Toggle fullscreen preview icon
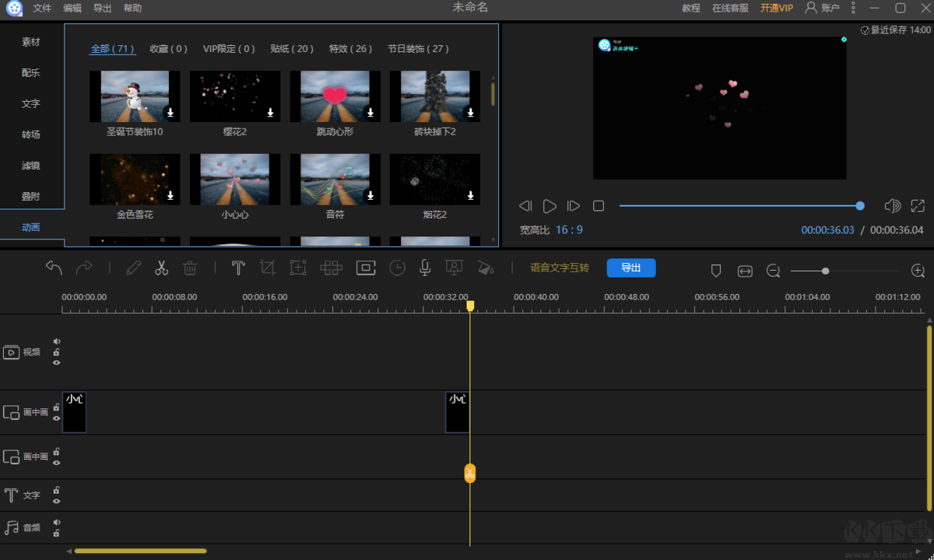The image size is (934, 560). pyautogui.click(x=918, y=206)
